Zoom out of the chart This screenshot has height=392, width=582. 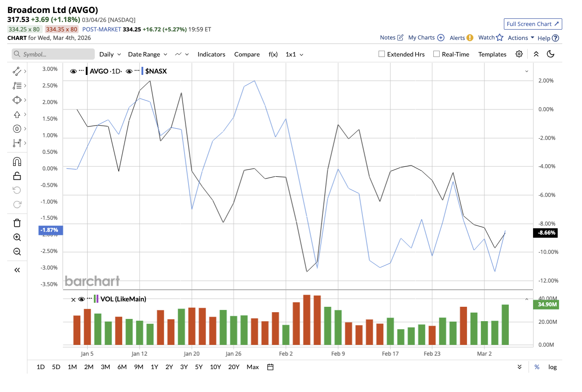tap(17, 252)
